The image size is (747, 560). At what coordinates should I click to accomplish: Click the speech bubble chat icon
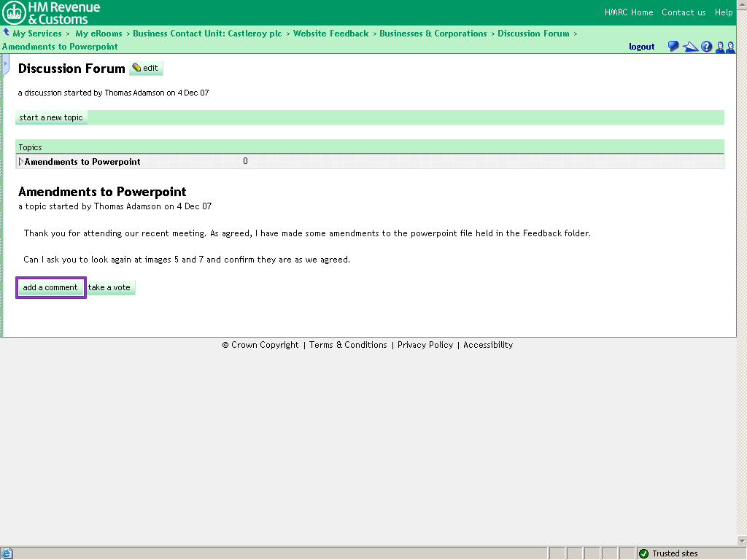click(x=673, y=47)
